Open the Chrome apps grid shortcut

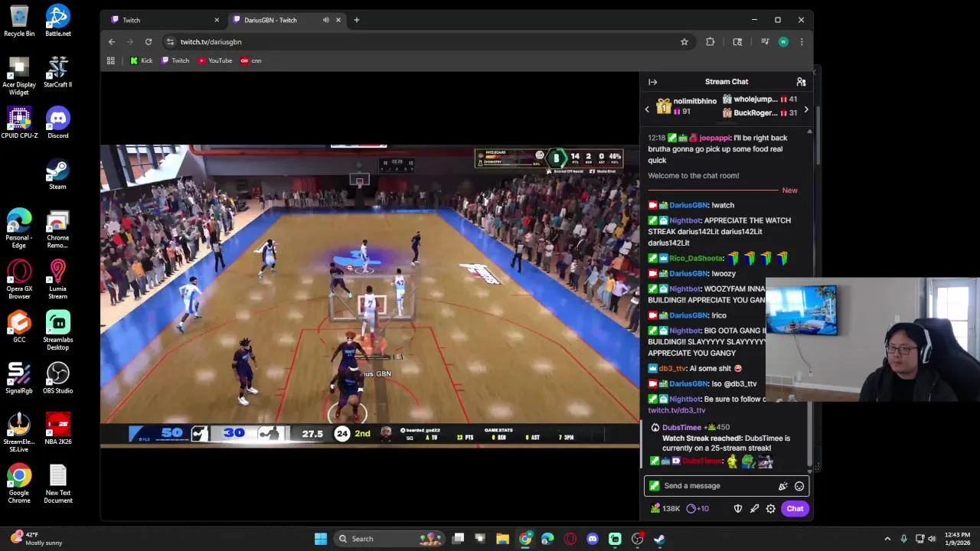[x=111, y=60]
